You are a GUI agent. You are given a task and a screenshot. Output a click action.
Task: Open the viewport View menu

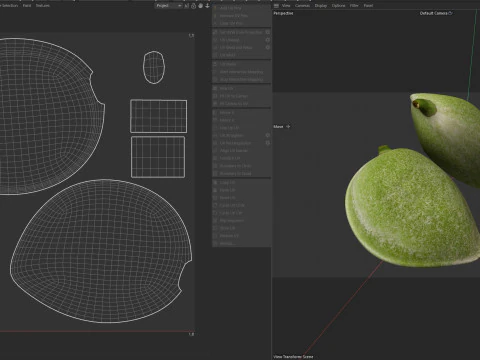tap(286, 6)
